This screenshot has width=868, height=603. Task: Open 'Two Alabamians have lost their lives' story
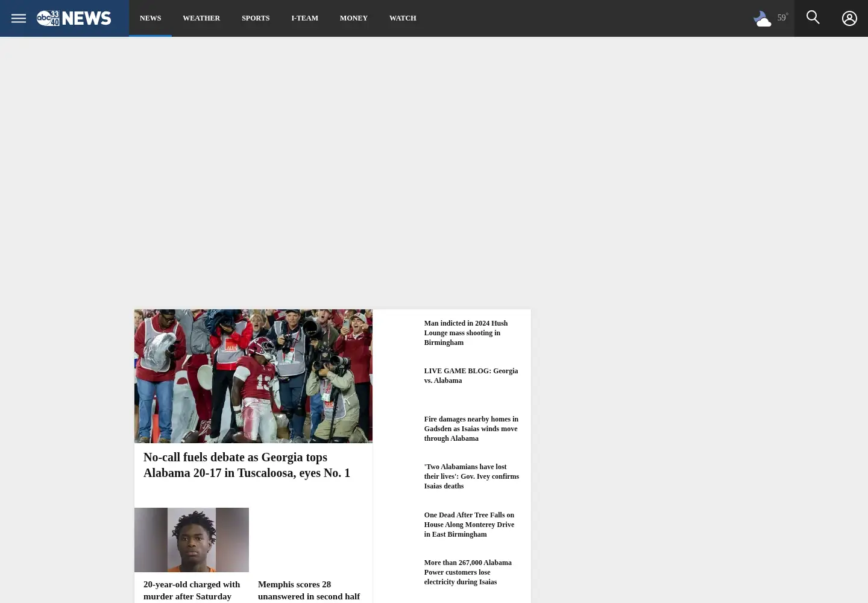point(471,476)
